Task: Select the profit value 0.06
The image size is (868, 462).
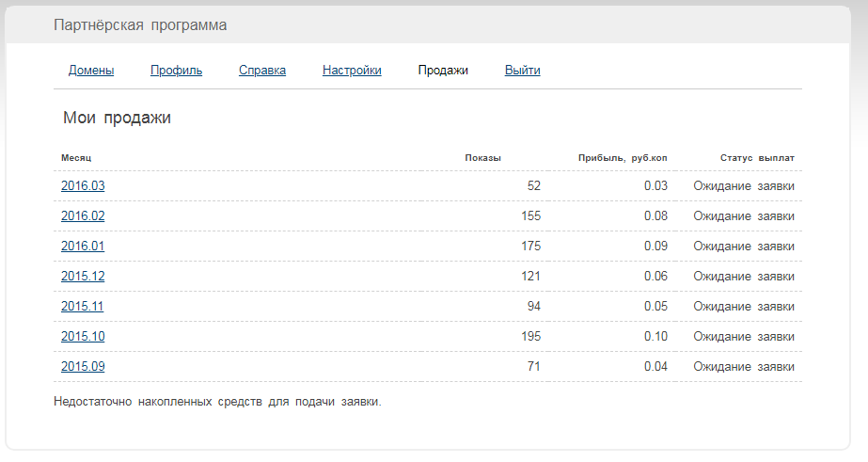Action: coord(656,276)
